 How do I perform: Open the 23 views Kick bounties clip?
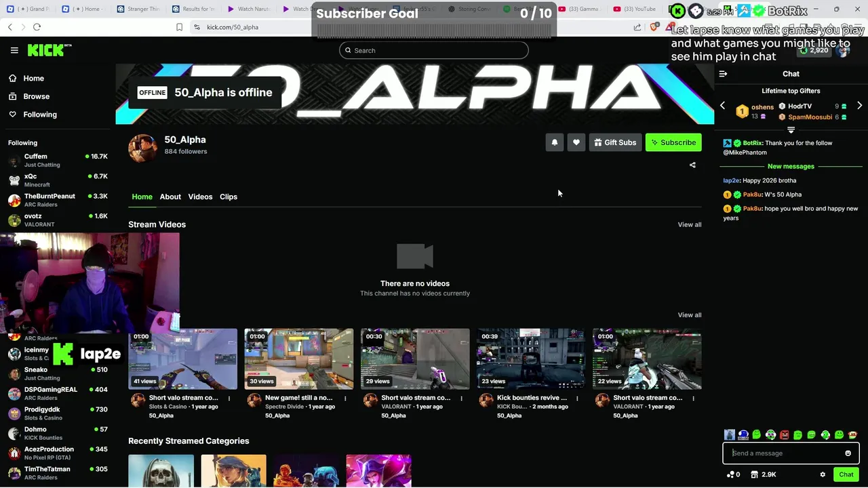point(531,359)
